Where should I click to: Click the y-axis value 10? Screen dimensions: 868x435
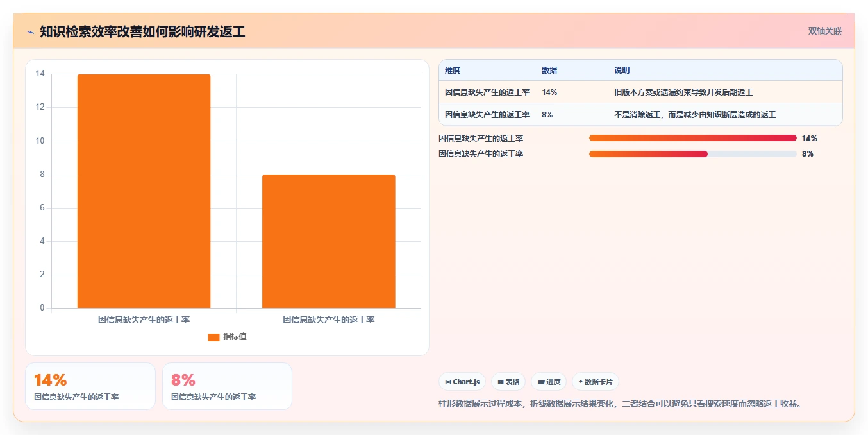(40, 141)
